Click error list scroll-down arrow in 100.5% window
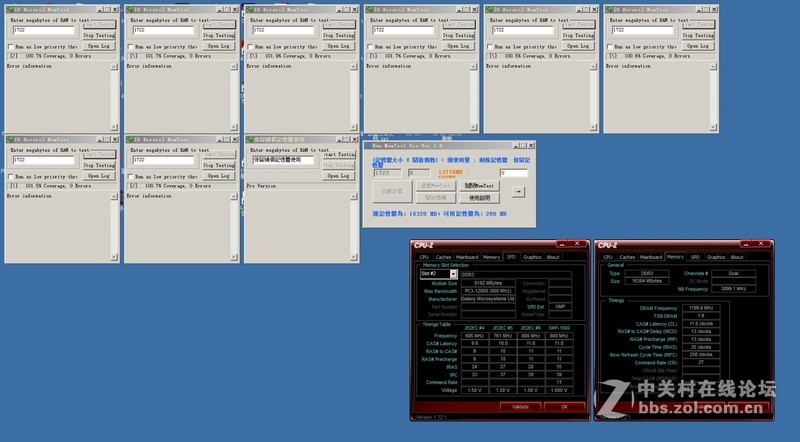 pyautogui.click(x=593, y=127)
